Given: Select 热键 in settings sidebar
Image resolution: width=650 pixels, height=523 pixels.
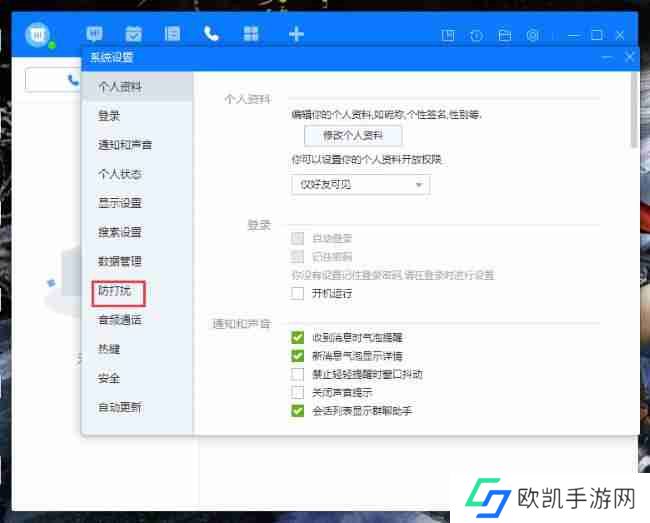Looking at the screenshot, I should [137, 349].
